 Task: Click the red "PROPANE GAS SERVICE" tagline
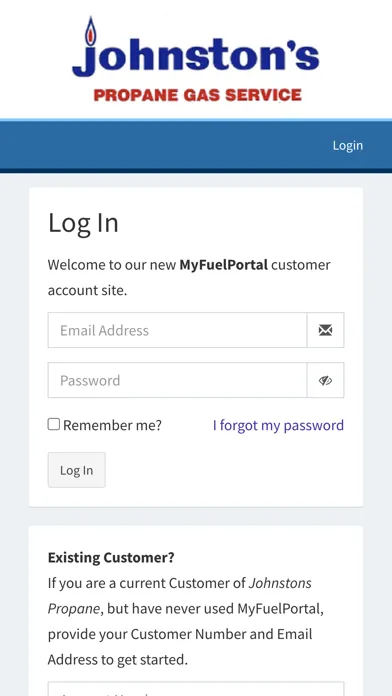(x=198, y=95)
